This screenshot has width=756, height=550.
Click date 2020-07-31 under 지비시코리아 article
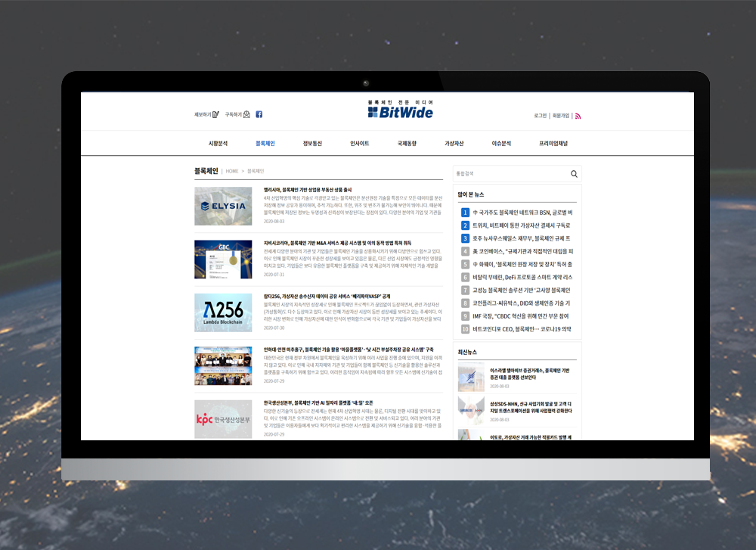pyautogui.click(x=274, y=275)
